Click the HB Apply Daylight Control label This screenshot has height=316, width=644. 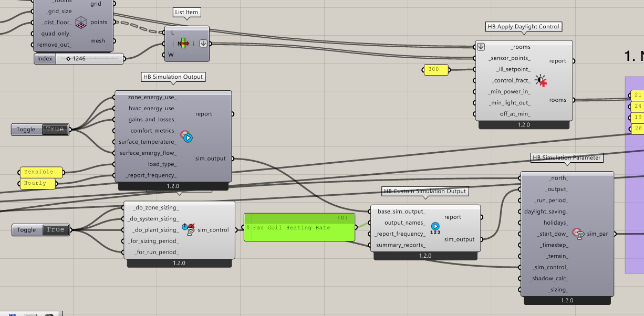click(524, 26)
